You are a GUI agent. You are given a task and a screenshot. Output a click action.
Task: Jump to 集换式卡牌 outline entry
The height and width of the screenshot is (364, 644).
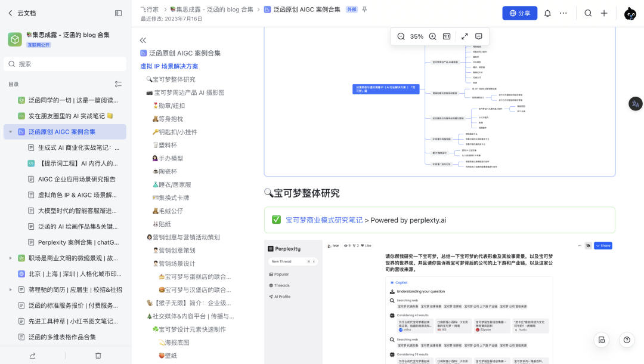click(171, 198)
